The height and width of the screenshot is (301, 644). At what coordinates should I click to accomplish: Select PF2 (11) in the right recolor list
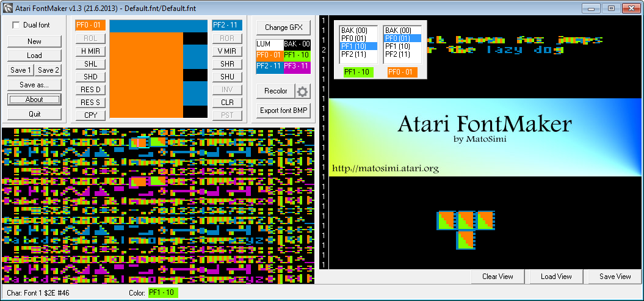click(402, 54)
